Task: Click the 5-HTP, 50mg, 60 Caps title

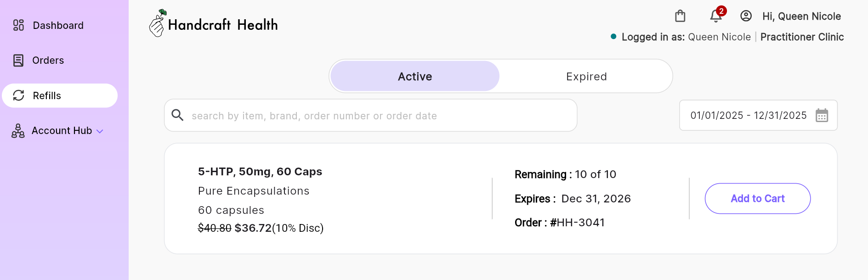Action: (260, 172)
